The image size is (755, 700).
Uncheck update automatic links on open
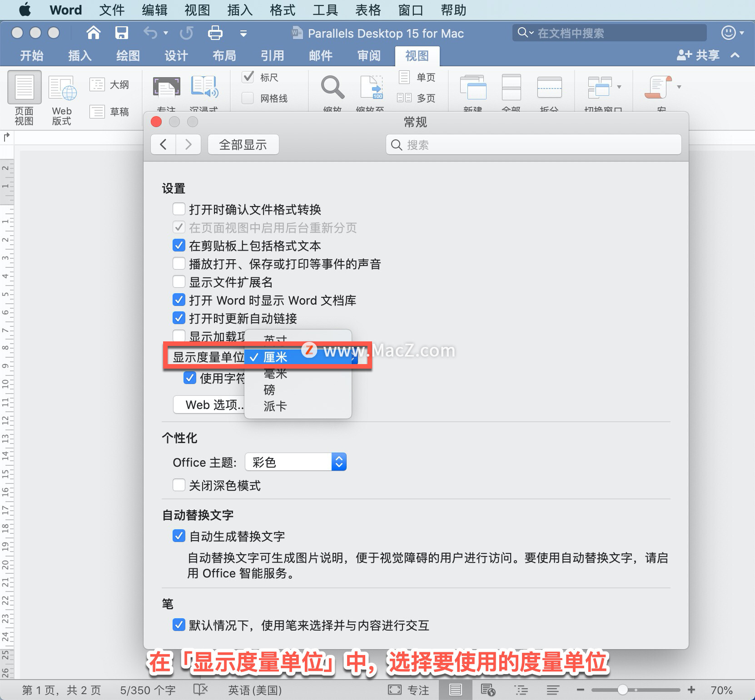tap(179, 318)
